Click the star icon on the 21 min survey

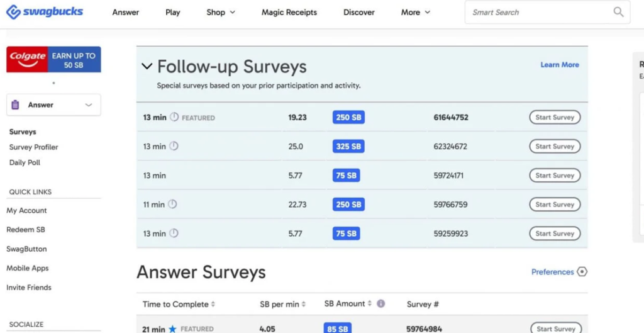pyautogui.click(x=172, y=329)
